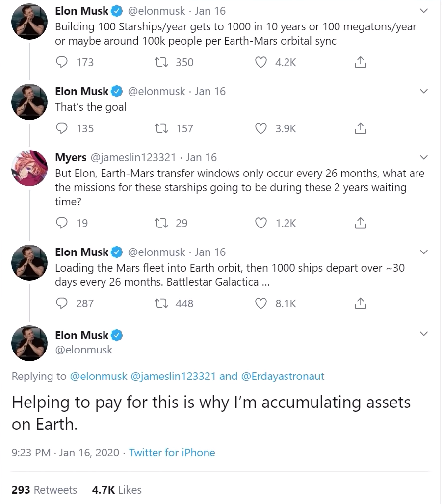442x504 pixels.
Task: Like the tweet with 4.2K likes
Action: [x=262, y=62]
